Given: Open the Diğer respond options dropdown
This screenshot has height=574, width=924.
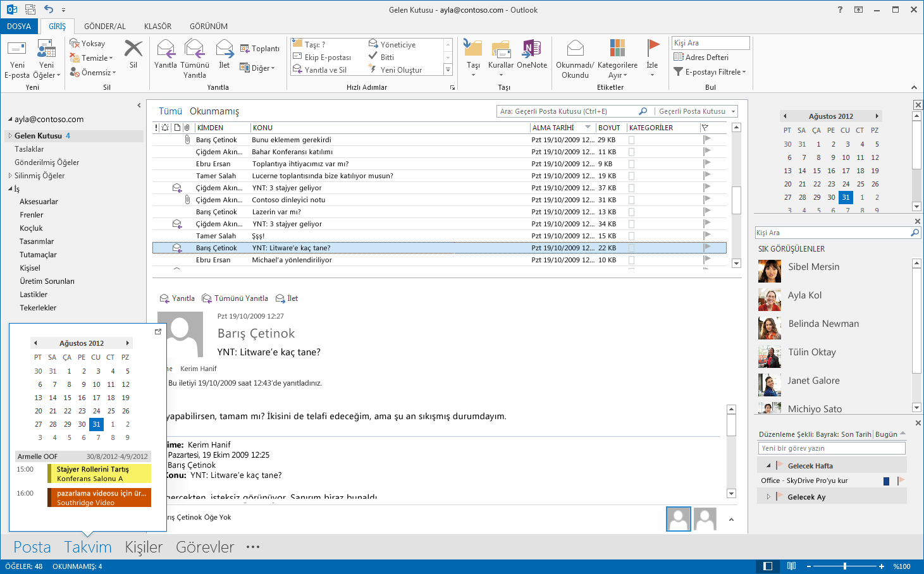Looking at the screenshot, I should 257,68.
